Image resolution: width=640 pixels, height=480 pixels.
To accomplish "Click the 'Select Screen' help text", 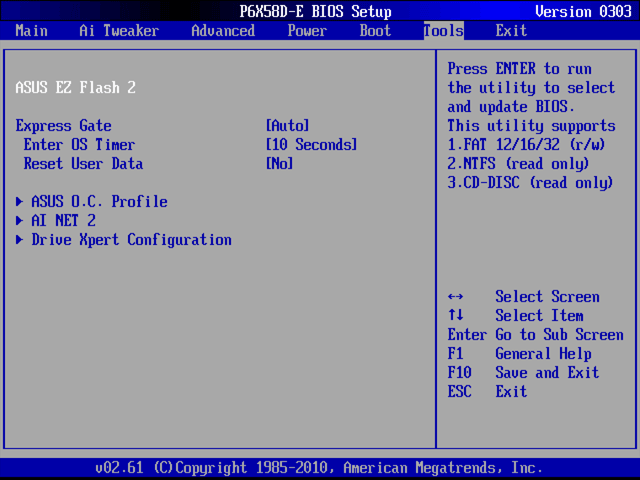I will 547,297.
